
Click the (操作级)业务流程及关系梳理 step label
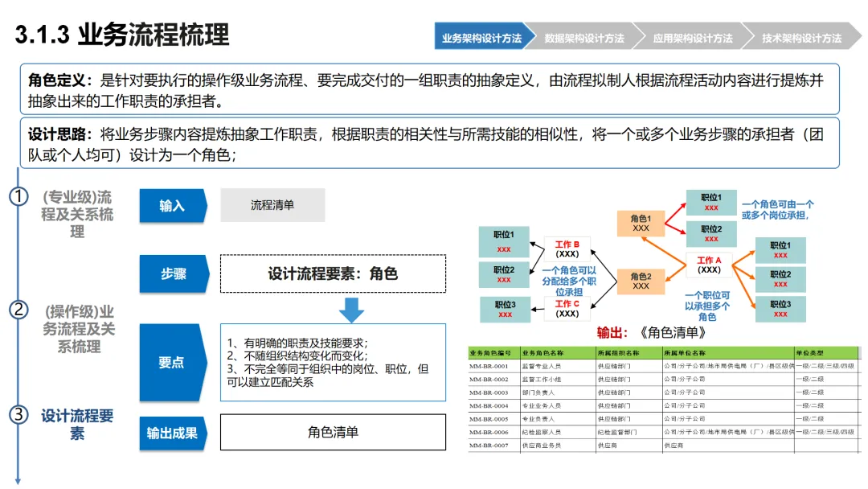[79, 329]
